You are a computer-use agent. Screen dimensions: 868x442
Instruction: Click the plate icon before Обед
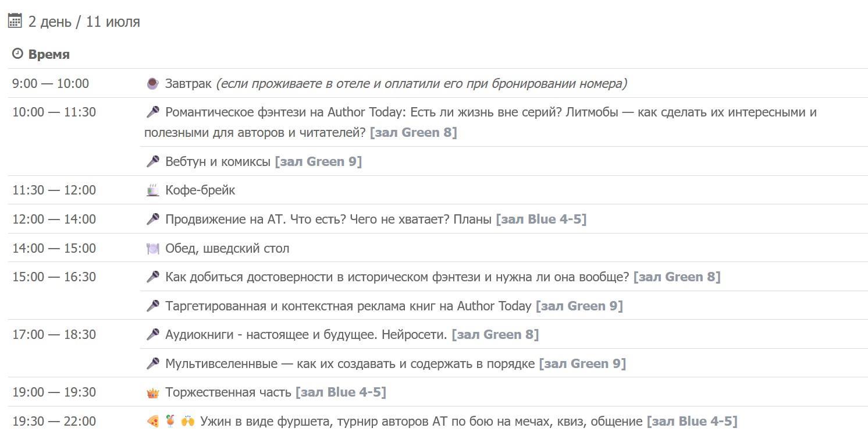[x=152, y=249]
